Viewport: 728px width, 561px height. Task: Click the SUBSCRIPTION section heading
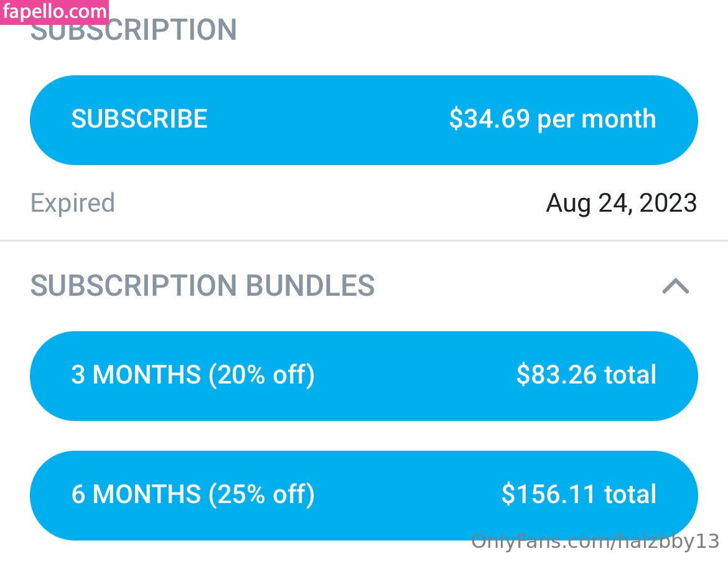pyautogui.click(x=134, y=31)
